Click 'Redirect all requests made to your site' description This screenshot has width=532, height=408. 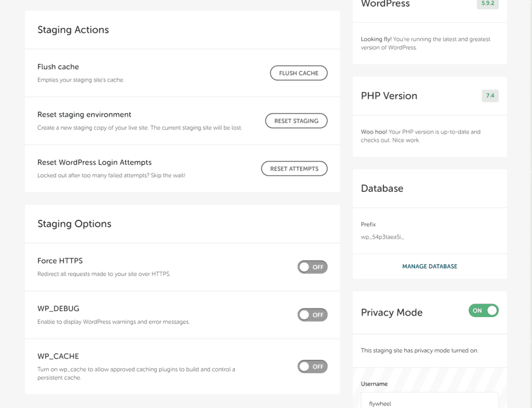[104, 274]
